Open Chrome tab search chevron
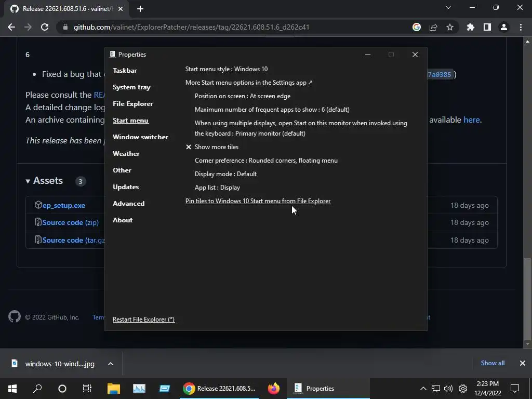The image size is (532, 399). (448, 7)
